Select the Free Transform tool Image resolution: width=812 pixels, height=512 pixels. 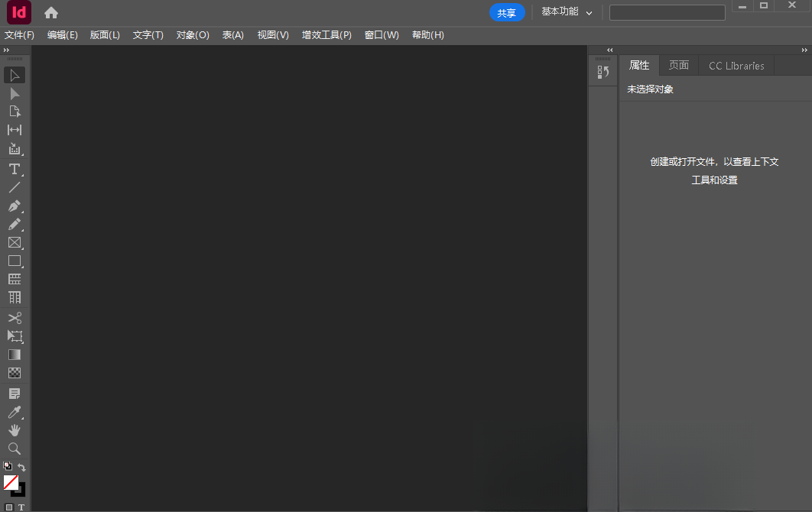click(x=15, y=336)
